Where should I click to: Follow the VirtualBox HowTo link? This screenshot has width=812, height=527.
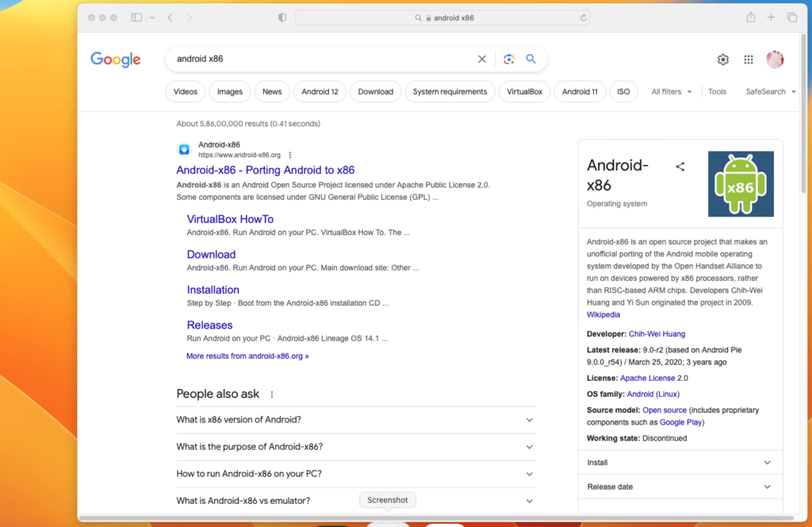pyautogui.click(x=230, y=219)
